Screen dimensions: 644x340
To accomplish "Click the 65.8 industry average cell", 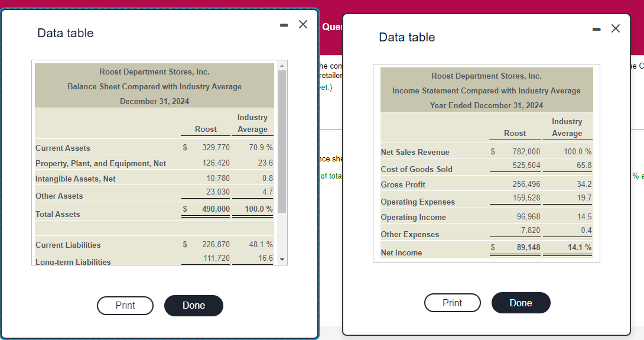I will point(584,166).
